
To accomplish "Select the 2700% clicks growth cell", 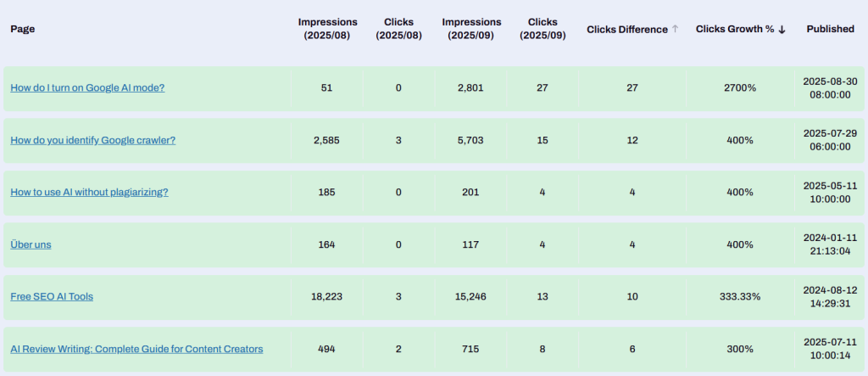I will tap(738, 88).
